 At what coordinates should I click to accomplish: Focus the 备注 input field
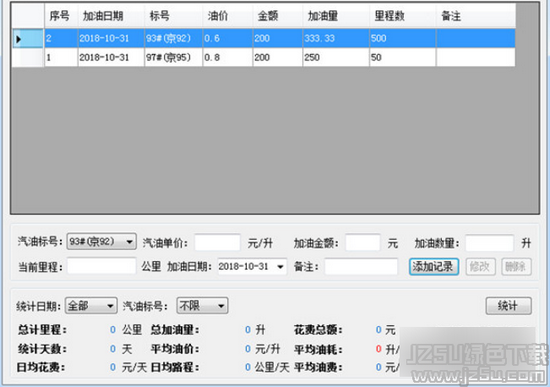tap(361, 266)
